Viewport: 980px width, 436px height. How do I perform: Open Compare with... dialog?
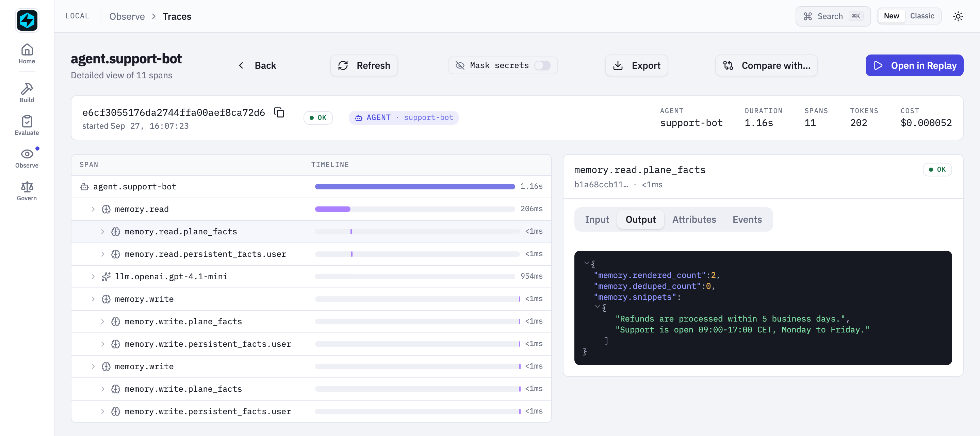tap(766, 65)
